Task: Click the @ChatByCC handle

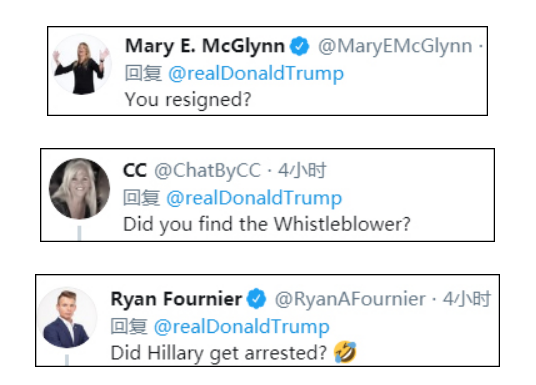Action: click(x=207, y=171)
